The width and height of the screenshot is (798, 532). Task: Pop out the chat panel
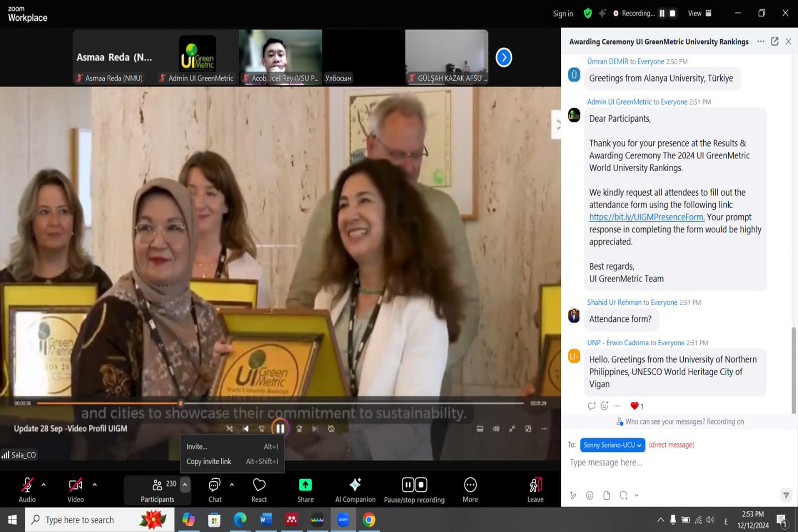775,41
